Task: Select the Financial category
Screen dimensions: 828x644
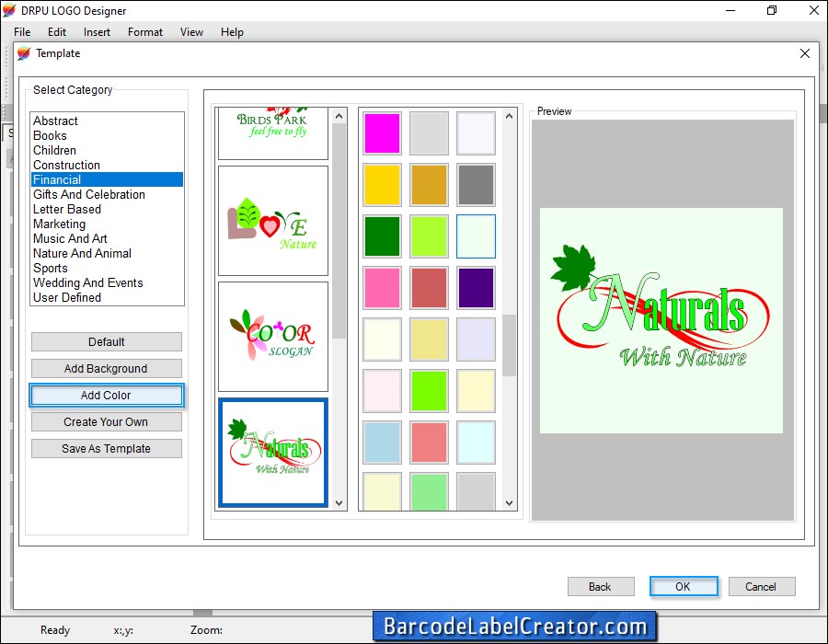Action: (x=108, y=179)
